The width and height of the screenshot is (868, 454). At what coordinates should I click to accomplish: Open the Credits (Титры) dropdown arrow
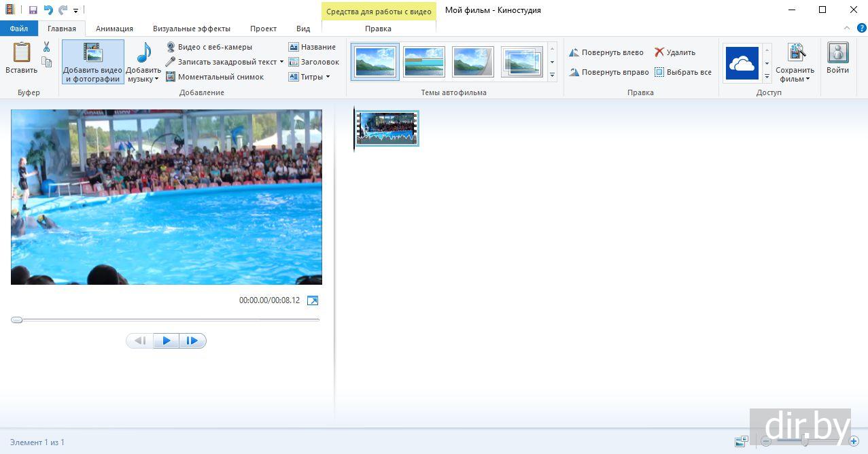click(328, 77)
